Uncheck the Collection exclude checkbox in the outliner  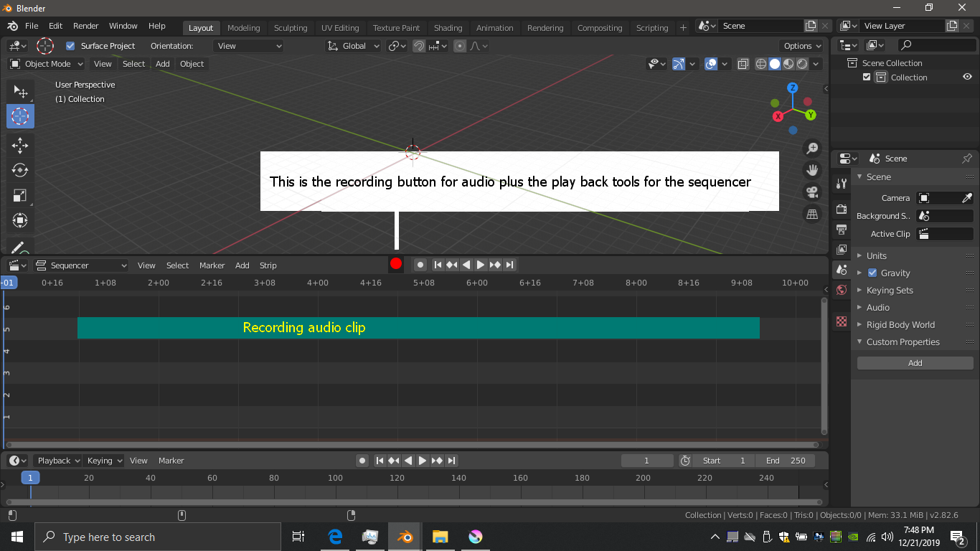tap(867, 77)
